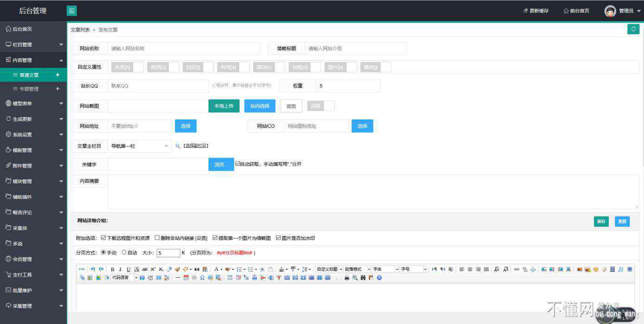This screenshot has width=644, height=324.
Task: Click into the 网站名称 input field
Action: click(x=184, y=49)
